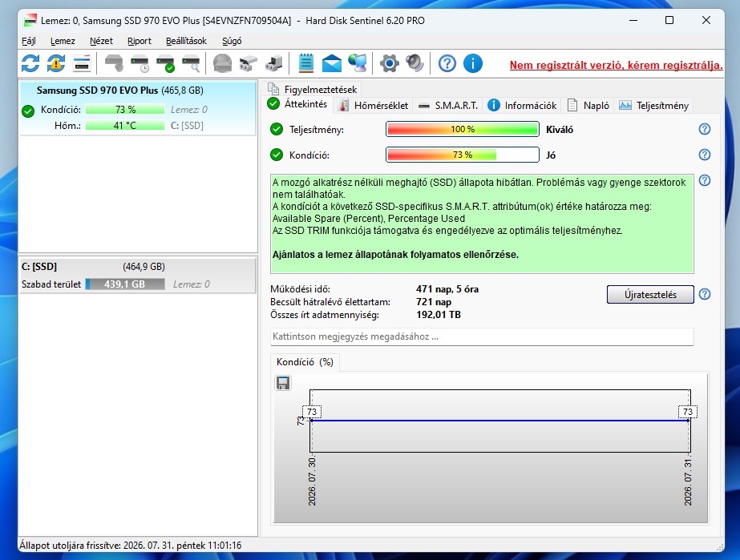The height and width of the screenshot is (560, 740).
Task: Switch to the Figyelmeztetések tab
Action: [313, 89]
